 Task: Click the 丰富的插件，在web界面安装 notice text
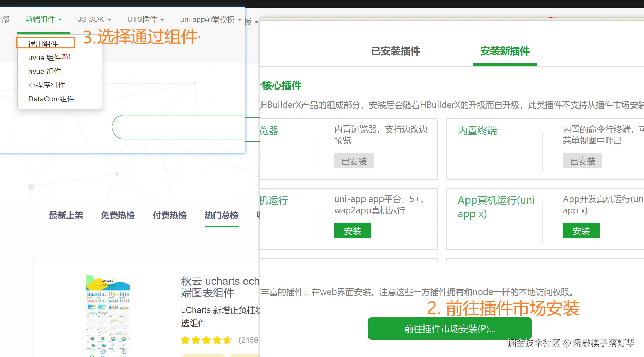click(418, 292)
